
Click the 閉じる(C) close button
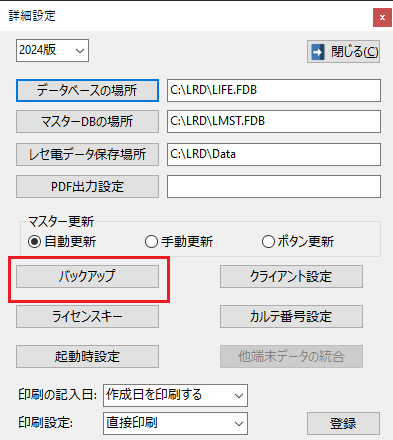tap(343, 52)
